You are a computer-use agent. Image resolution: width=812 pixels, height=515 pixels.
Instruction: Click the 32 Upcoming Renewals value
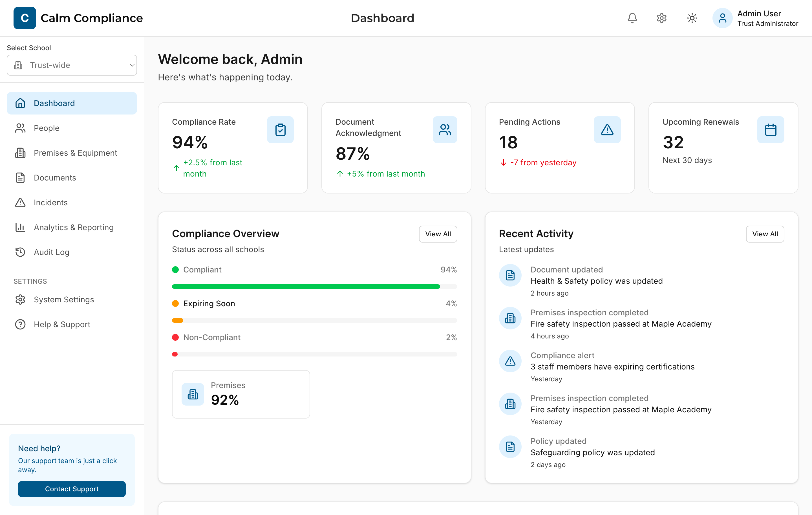click(x=673, y=142)
